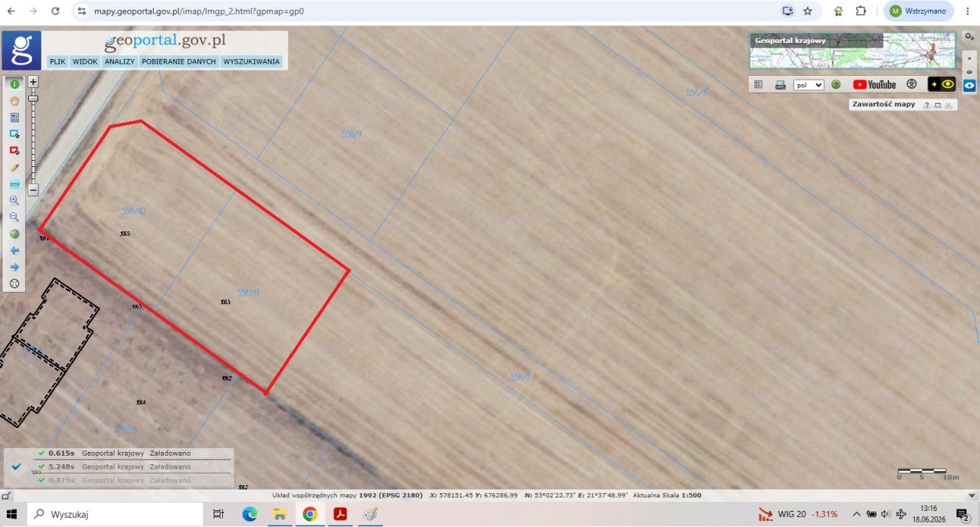Open map settings gears icon
Viewport: 980px width, 527px height.
click(969, 36)
